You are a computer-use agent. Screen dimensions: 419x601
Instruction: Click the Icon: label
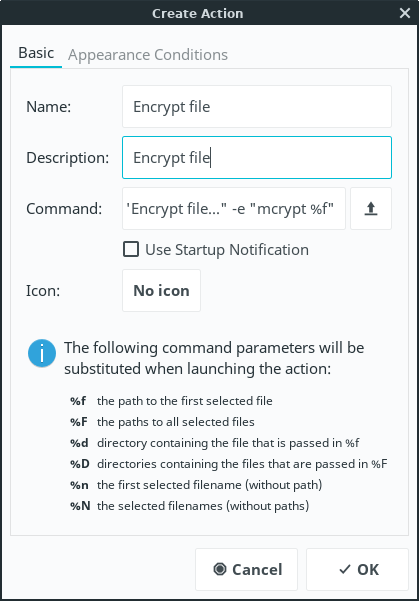(43, 291)
